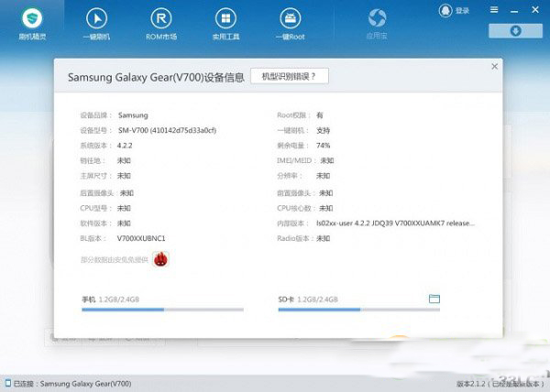550x392 pixels.
Task: Click the Samsung brand value
Action: (133, 115)
